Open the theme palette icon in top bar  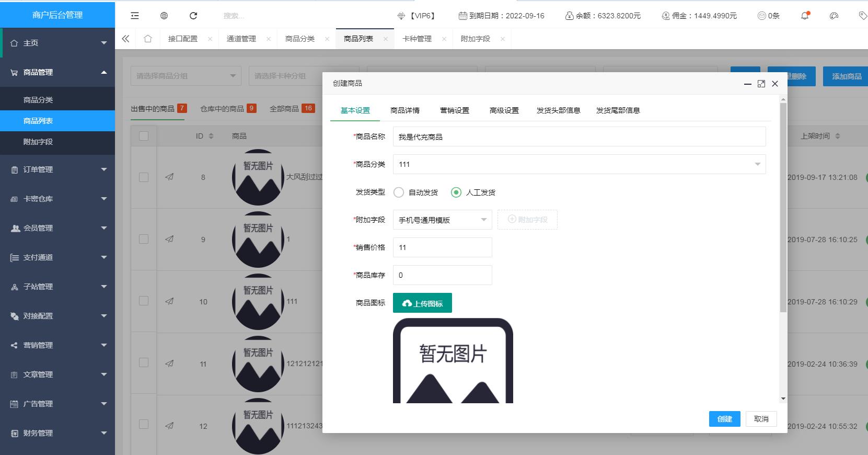pos(834,16)
